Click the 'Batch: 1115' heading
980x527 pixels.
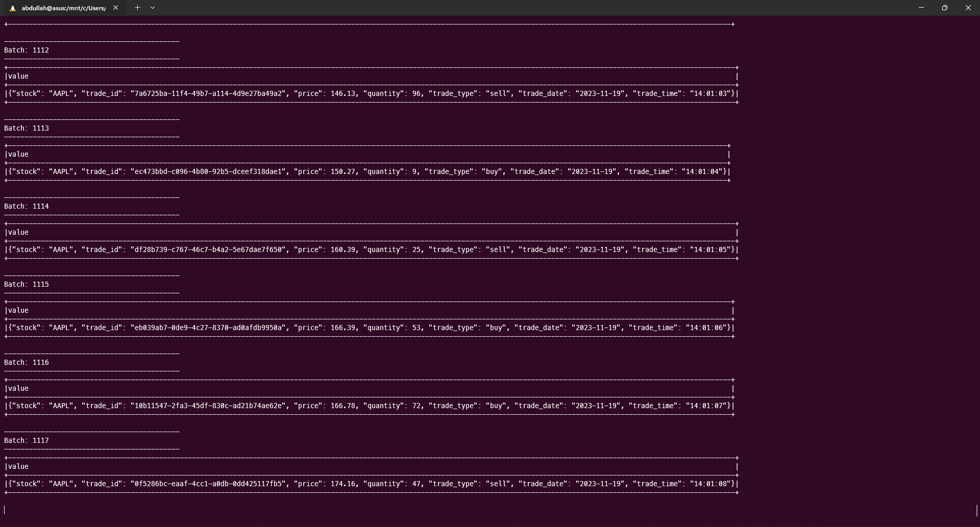27,284
